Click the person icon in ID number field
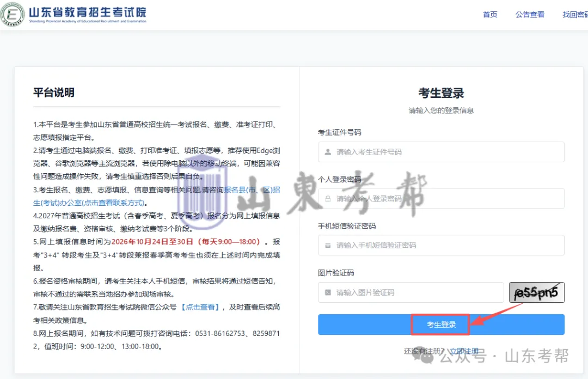This screenshot has width=588, height=379. [328, 152]
